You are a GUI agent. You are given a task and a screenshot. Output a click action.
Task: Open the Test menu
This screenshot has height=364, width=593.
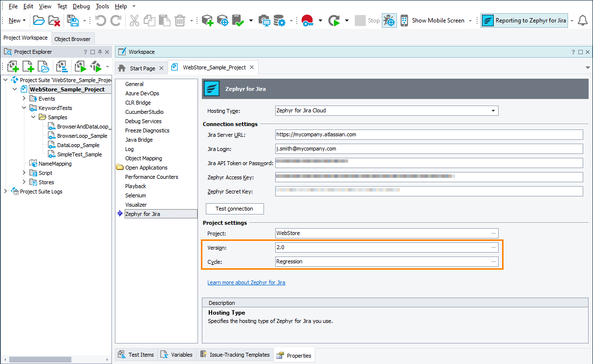pos(62,6)
